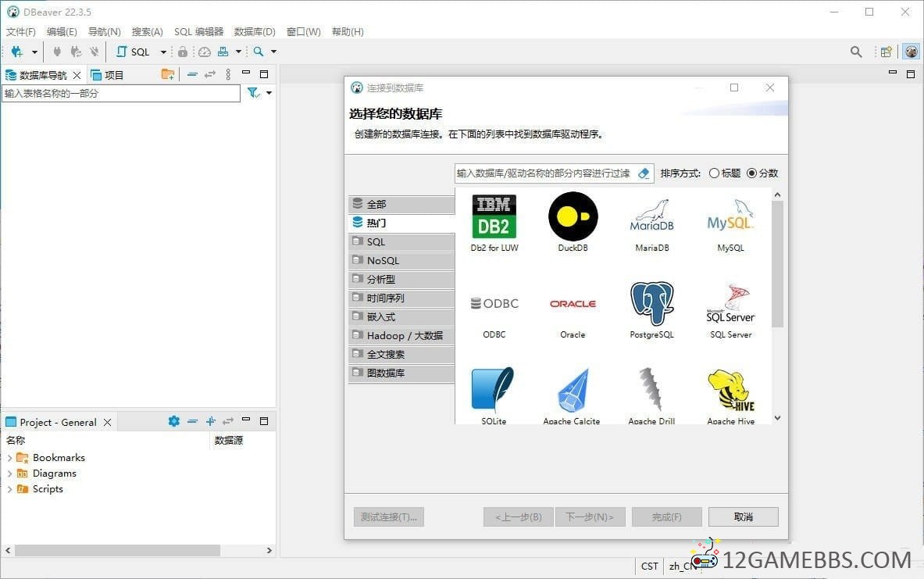The height and width of the screenshot is (579, 924).
Task: Click the top-right main window search icon
Action: (x=856, y=52)
